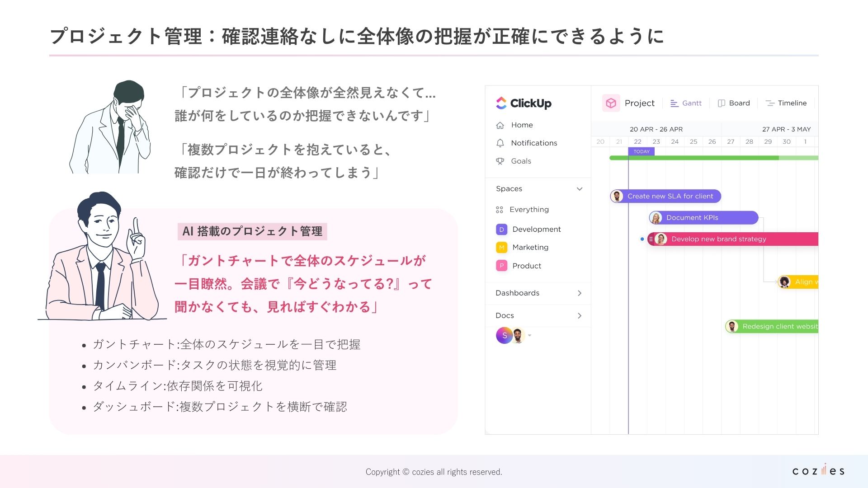Open Goals via the trophy icon
This screenshot has width=868, height=488.
click(500, 161)
